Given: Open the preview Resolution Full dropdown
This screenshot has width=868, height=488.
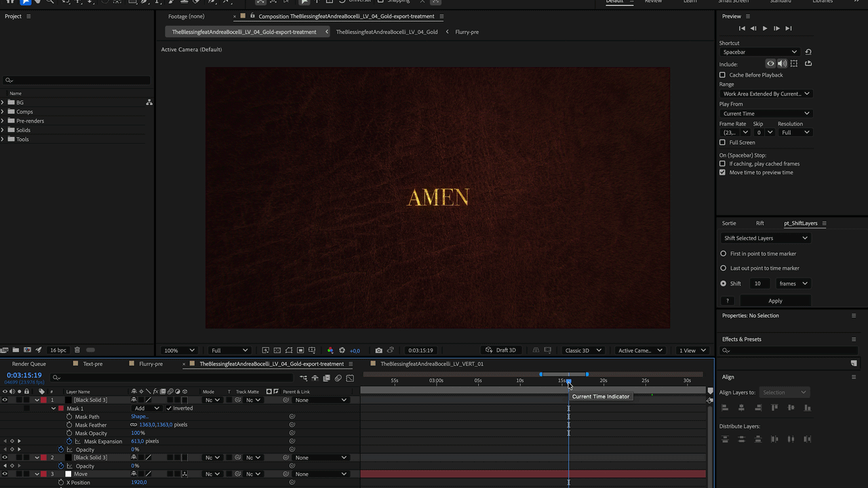Looking at the screenshot, I should (795, 132).
